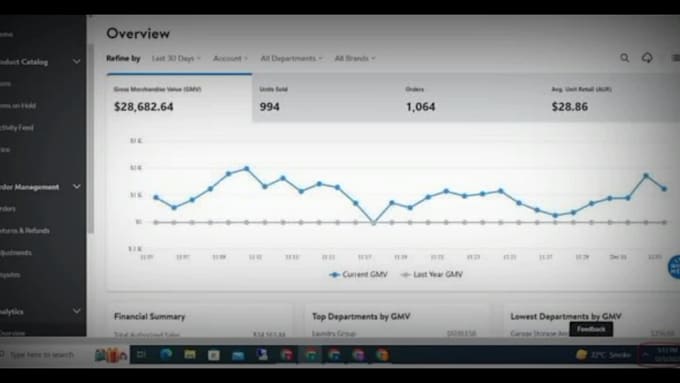Click the 1,064 orders value

tap(420, 107)
